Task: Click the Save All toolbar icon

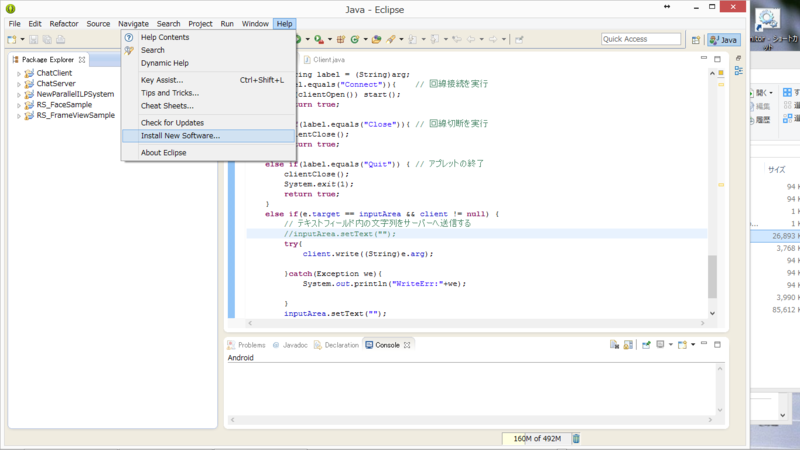Action: (47, 39)
